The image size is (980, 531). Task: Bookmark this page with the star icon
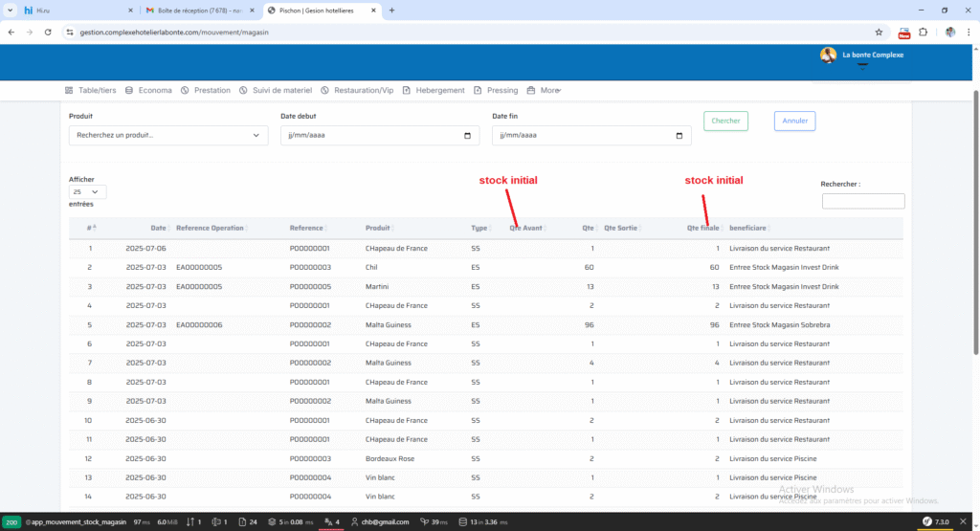point(879,32)
